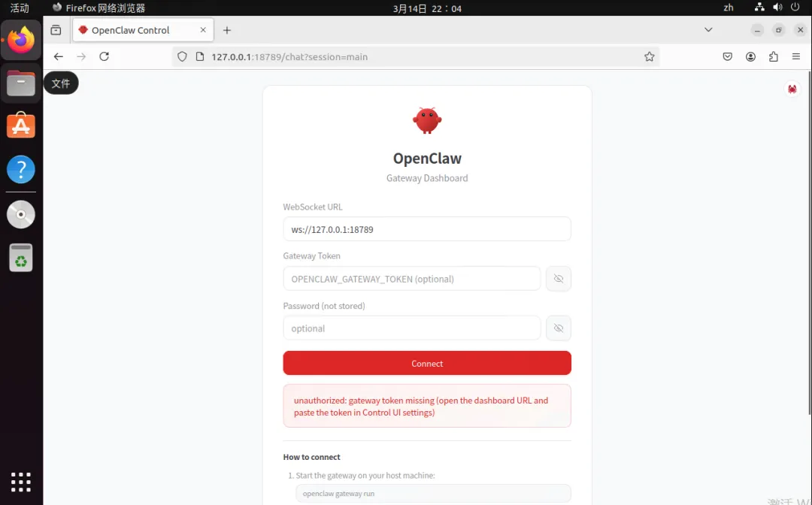Open the volume indicator in top bar
Viewport: 812px width, 505px height.
pos(777,8)
